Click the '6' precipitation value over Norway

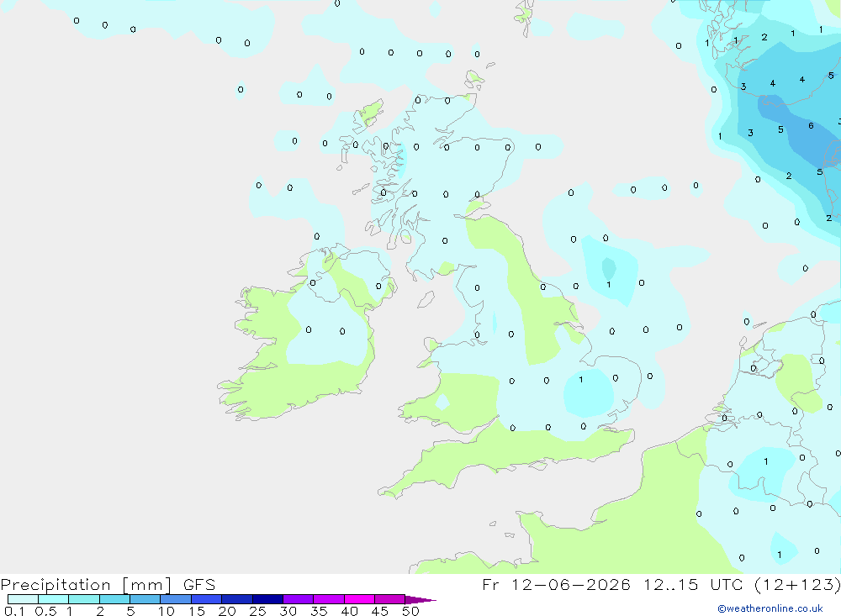tap(811, 125)
